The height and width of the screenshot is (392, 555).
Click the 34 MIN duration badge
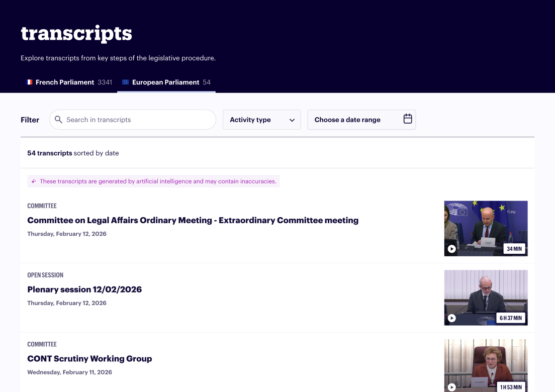pos(514,249)
